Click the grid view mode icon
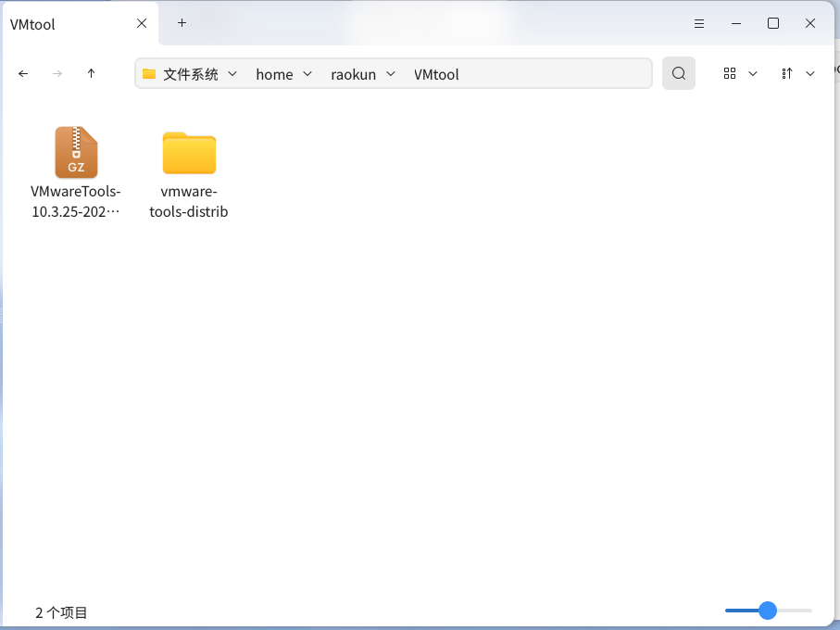 (730, 73)
